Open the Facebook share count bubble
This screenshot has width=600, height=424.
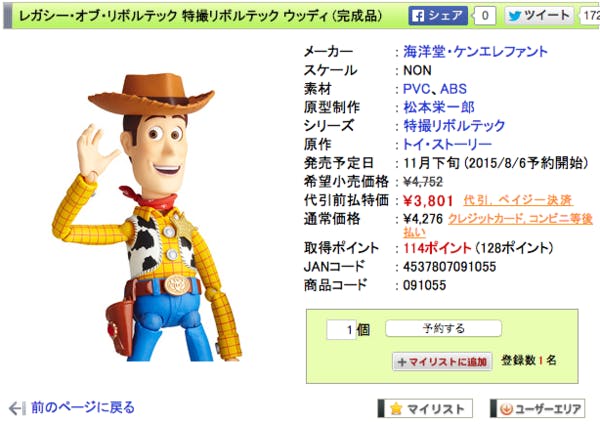point(484,16)
